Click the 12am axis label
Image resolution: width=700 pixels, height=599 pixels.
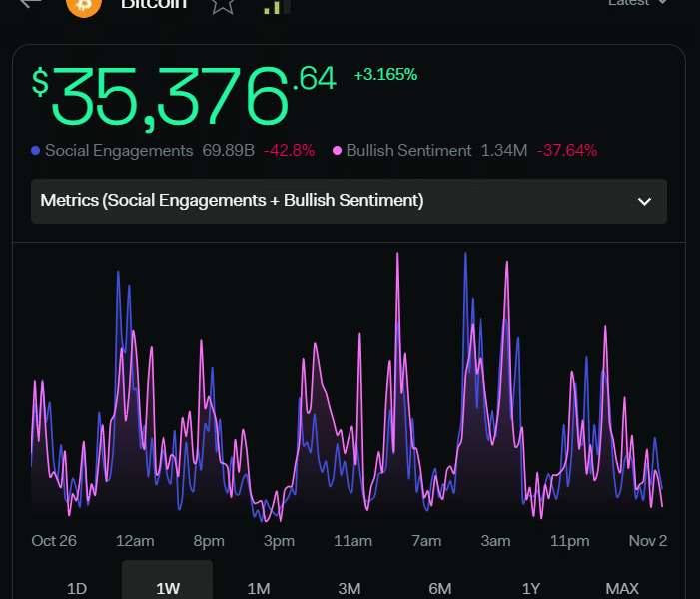click(135, 541)
